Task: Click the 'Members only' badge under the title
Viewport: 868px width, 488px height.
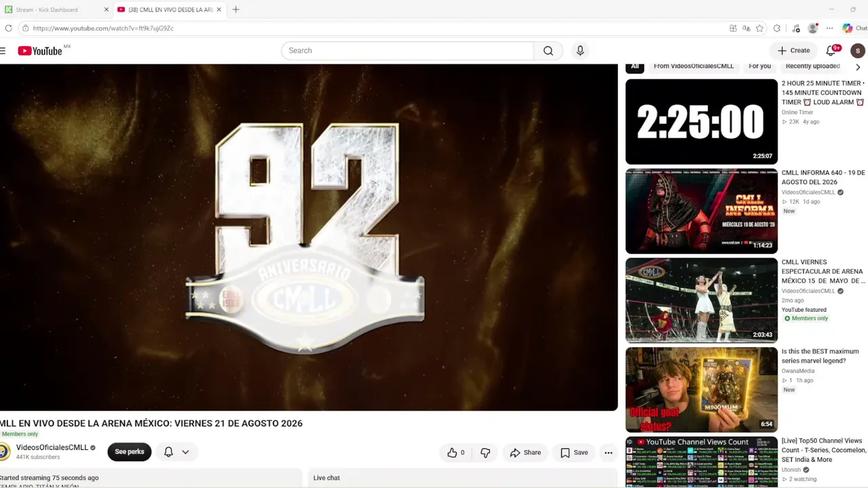Action: coord(19,434)
